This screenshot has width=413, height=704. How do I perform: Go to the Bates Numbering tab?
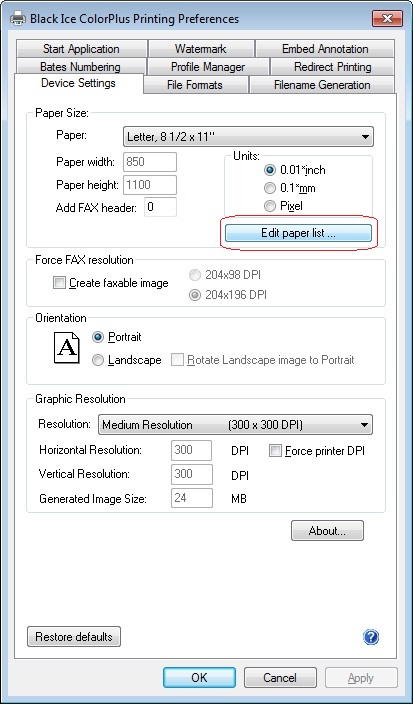click(x=81, y=66)
